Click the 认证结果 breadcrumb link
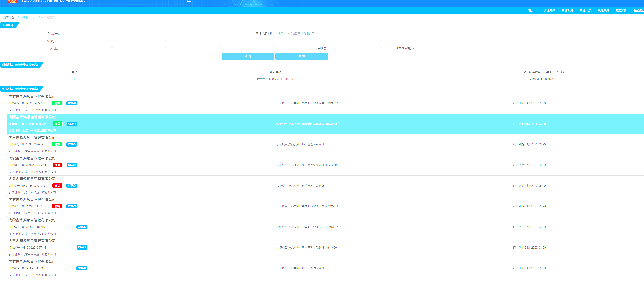The image size is (644, 298). point(22,17)
